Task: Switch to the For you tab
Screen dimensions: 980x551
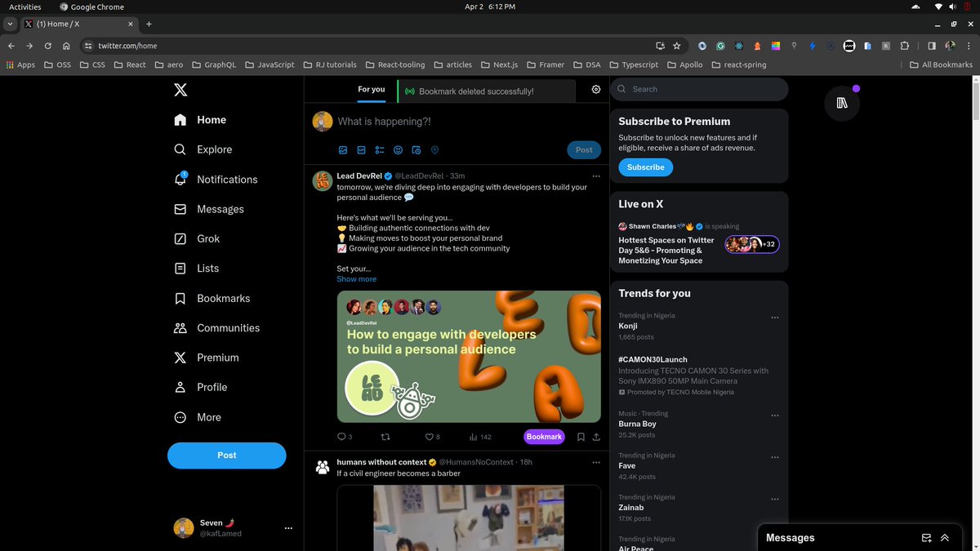Action: point(372,90)
